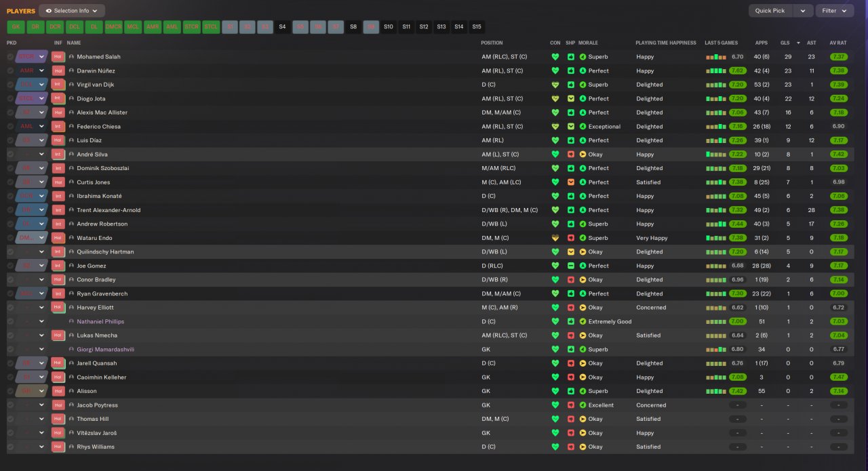Screen dimensions: 868x471
Task: Open Wataru Endo's DM position dropdown
Action: 31,238
